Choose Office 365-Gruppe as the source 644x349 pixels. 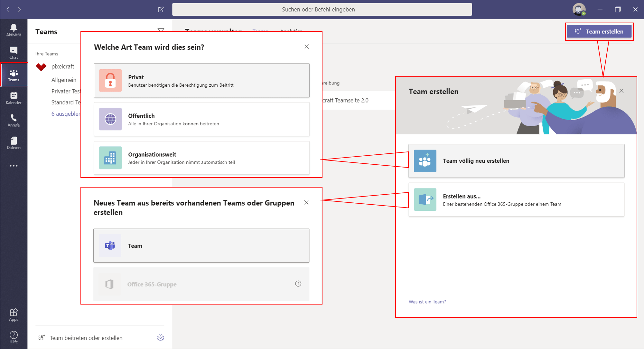point(201,284)
